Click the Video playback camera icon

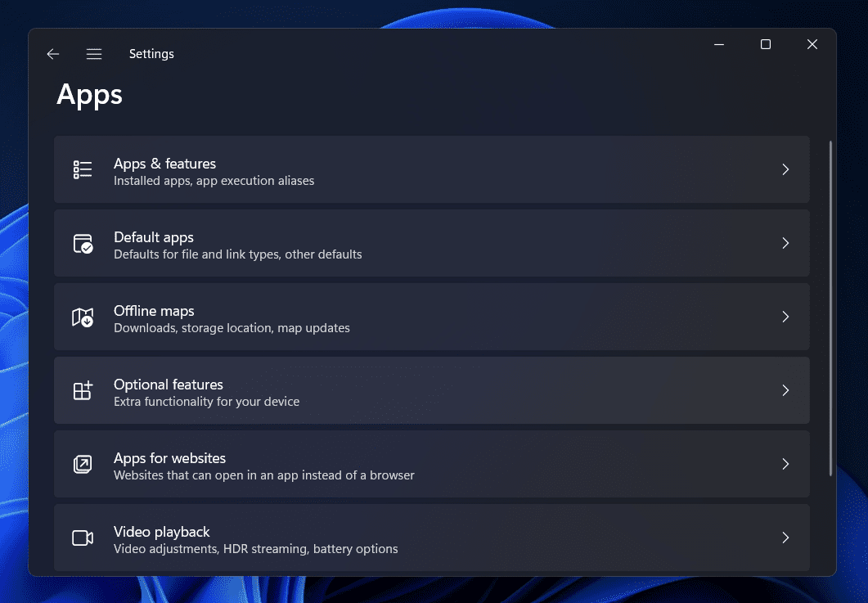(x=83, y=538)
